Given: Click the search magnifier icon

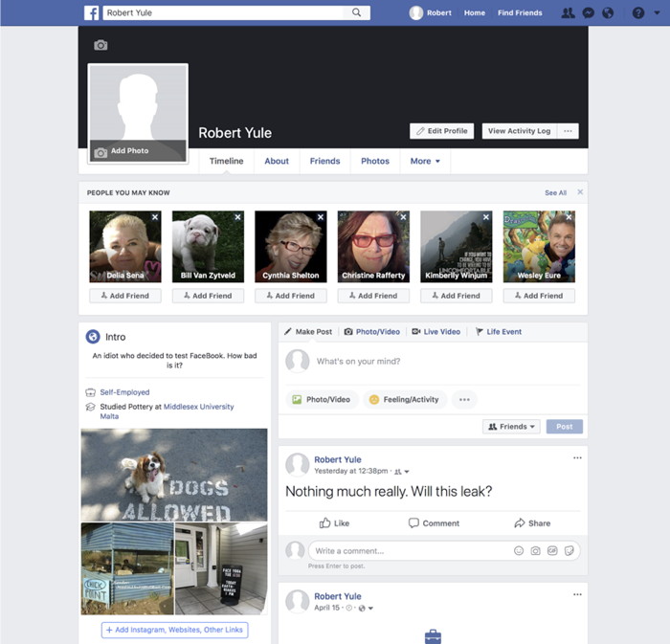Looking at the screenshot, I should pos(356,12).
